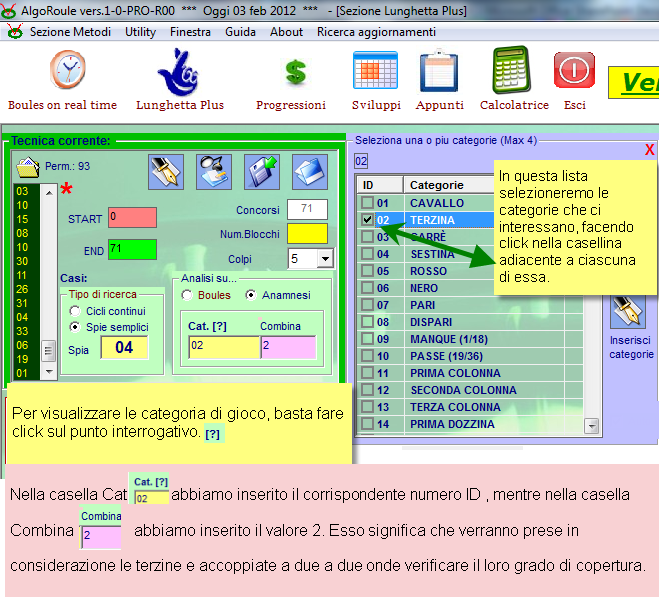Check the ROSSO category checkbox

[368, 271]
